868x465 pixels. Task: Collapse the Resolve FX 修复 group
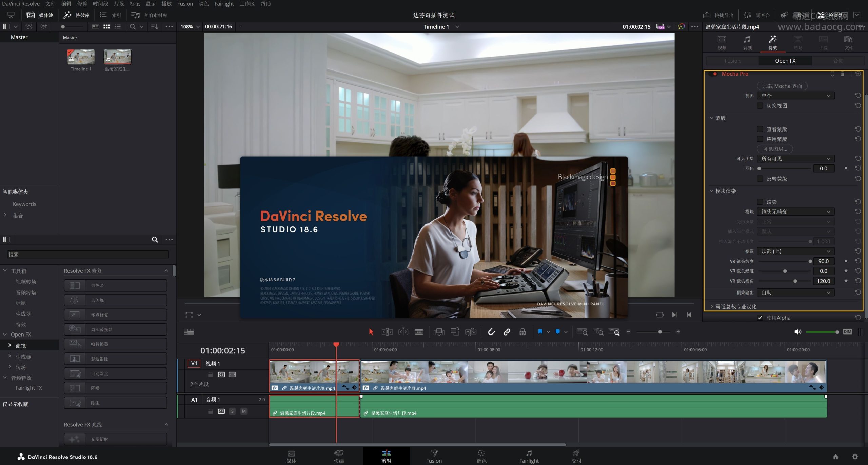pos(166,270)
